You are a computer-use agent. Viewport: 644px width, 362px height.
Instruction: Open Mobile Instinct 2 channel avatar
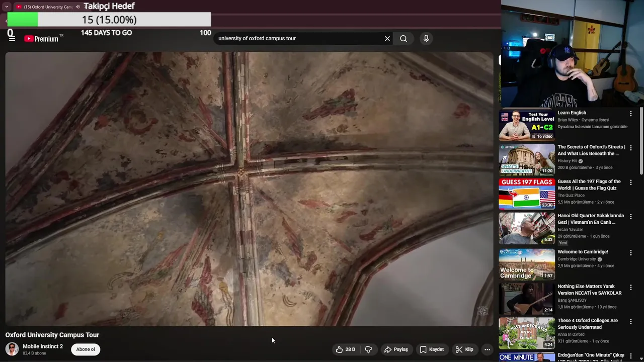(12, 349)
